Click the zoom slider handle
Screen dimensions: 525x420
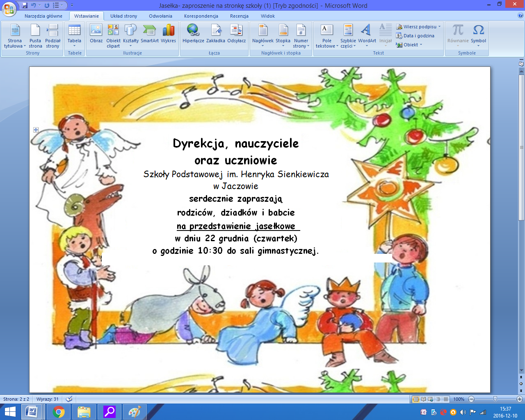495,399
